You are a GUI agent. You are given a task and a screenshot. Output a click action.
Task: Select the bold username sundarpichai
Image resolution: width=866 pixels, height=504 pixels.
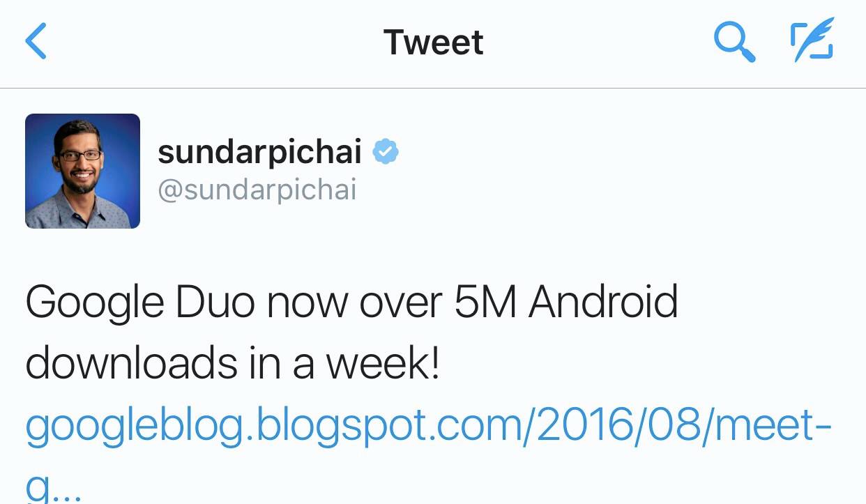coord(259,152)
